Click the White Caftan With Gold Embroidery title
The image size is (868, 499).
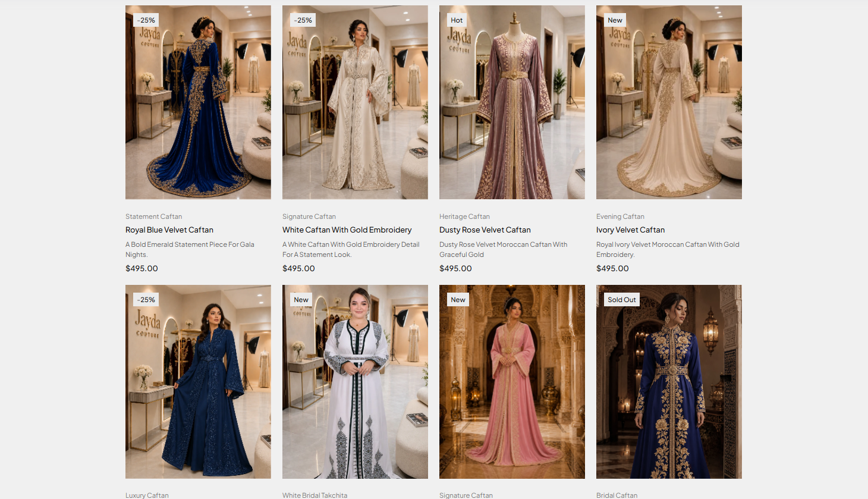347,230
